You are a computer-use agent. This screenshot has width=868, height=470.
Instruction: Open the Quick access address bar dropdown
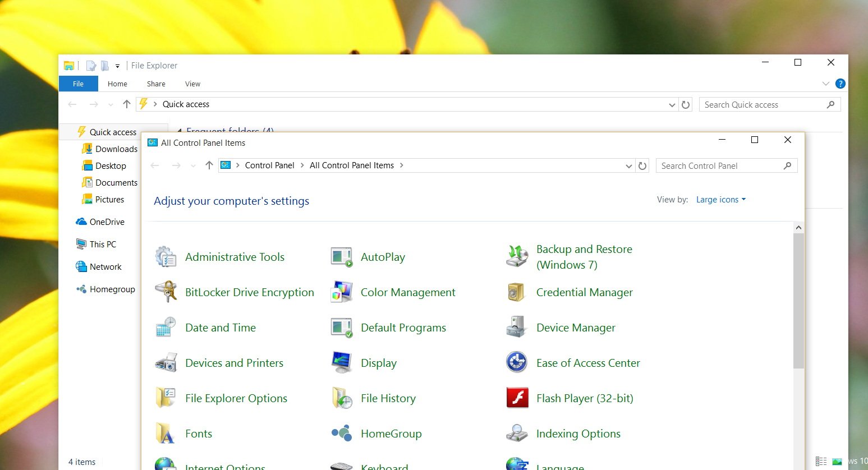[672, 104]
